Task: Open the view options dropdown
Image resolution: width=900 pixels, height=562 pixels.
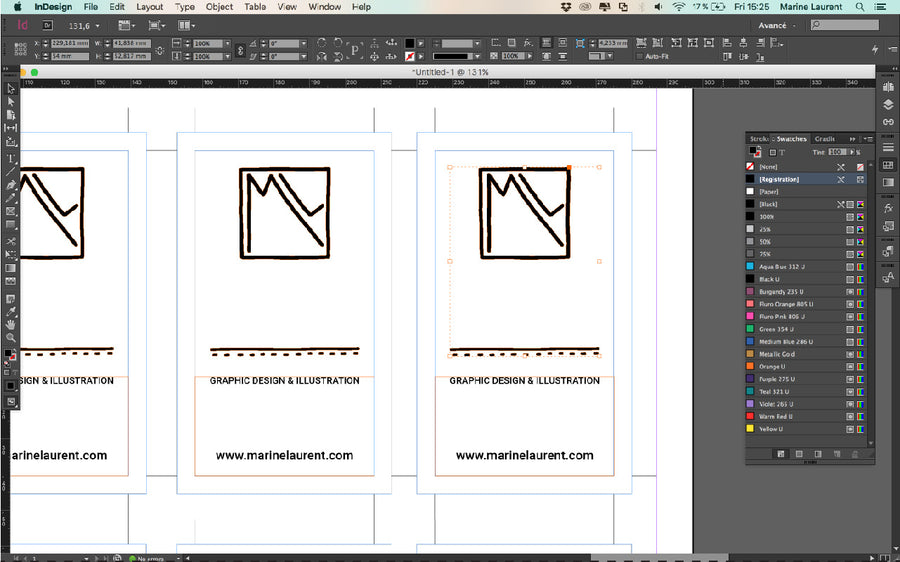Action: coord(126,25)
